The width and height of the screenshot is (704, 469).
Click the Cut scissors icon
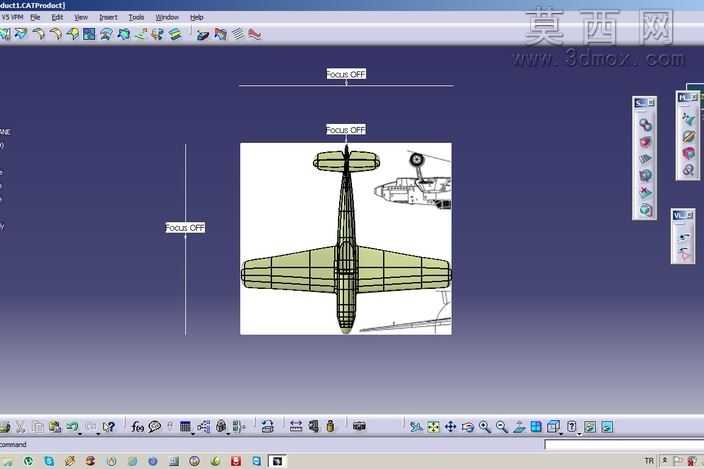pos(21,426)
